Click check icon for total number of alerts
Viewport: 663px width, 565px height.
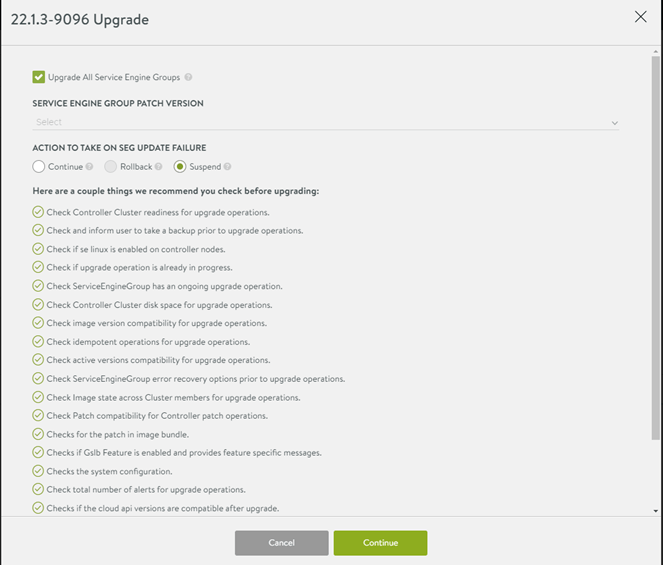(38, 489)
